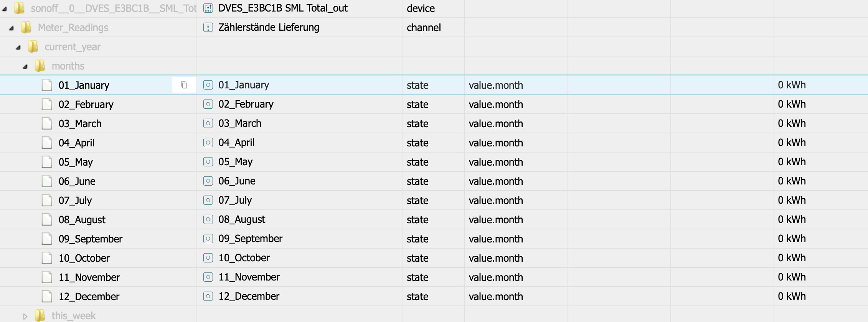This screenshot has height=322, width=868.
Task: Select the 02_February tree entry
Action: 86,105
